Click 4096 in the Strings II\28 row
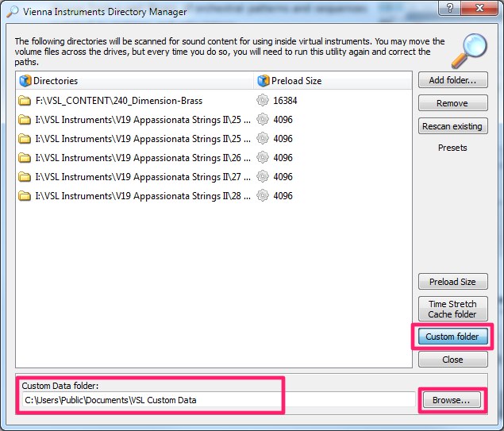 tap(283, 196)
